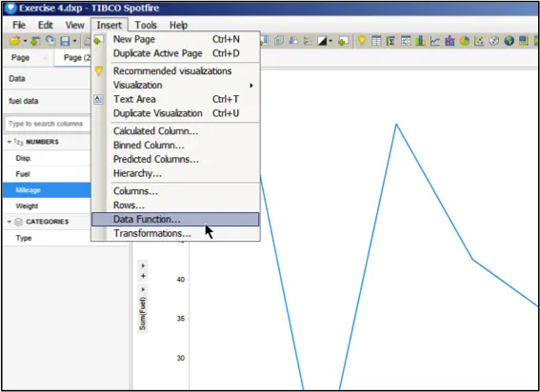Screen dimensions: 540x392
Task: Click Data Function... menu entry
Action: point(175,219)
